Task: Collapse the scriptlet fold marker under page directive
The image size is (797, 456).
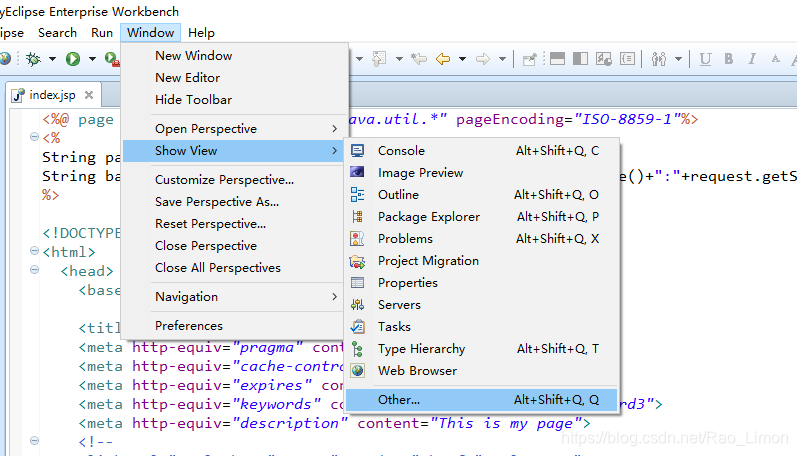Action: [x=34, y=136]
